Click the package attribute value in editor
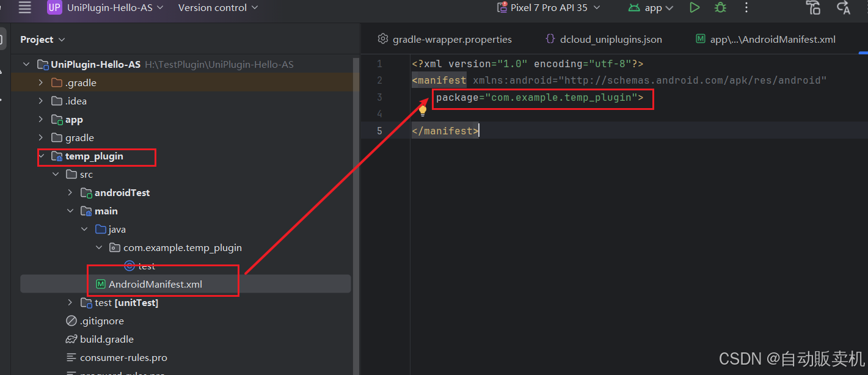868x375 pixels. point(561,97)
